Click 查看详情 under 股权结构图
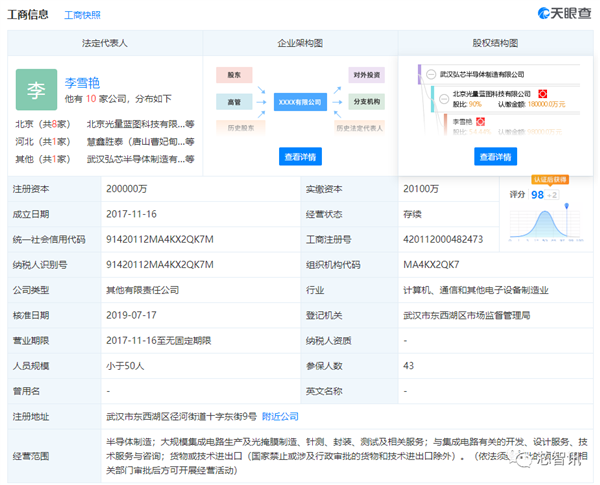The height and width of the screenshot is (485, 600). (x=495, y=157)
